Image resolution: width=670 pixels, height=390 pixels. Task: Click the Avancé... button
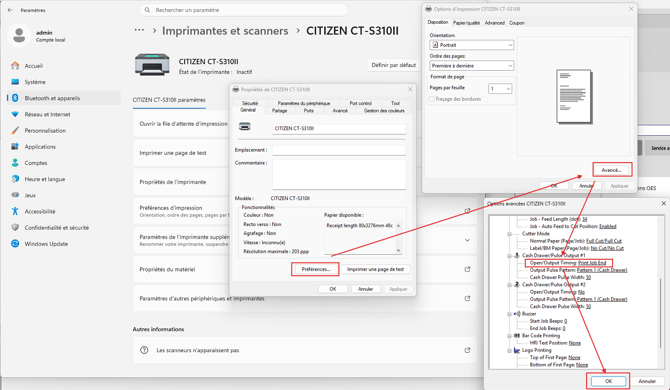(611, 170)
